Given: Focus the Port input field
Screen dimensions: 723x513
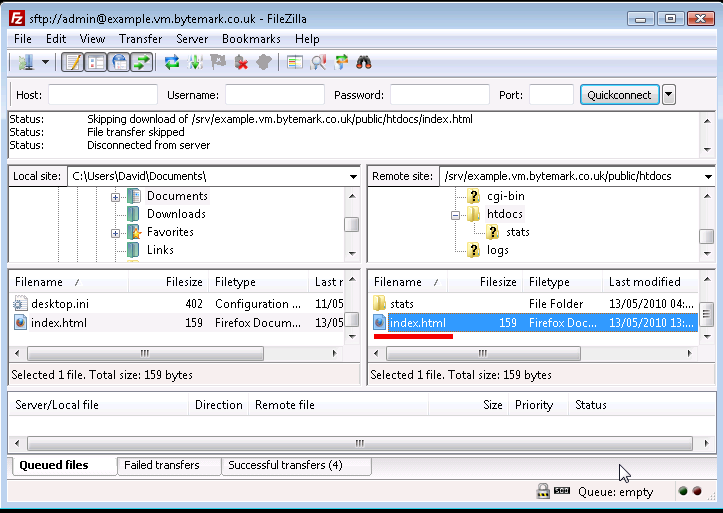Looking at the screenshot, I should point(551,94).
